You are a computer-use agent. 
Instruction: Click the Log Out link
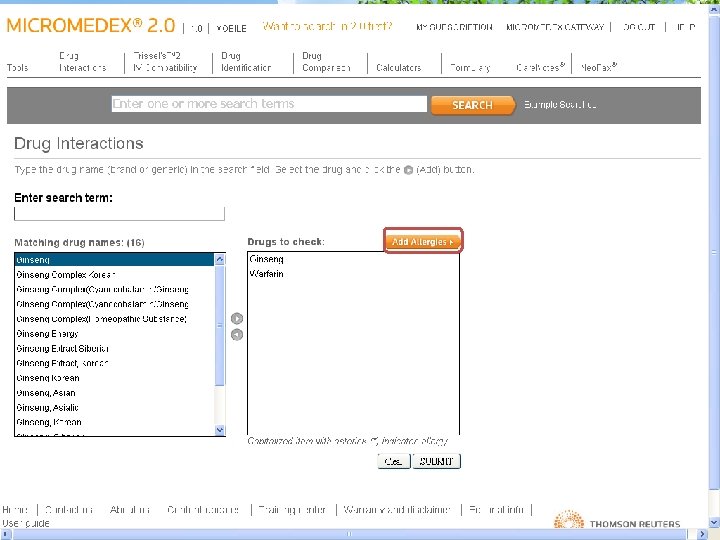[639, 27]
